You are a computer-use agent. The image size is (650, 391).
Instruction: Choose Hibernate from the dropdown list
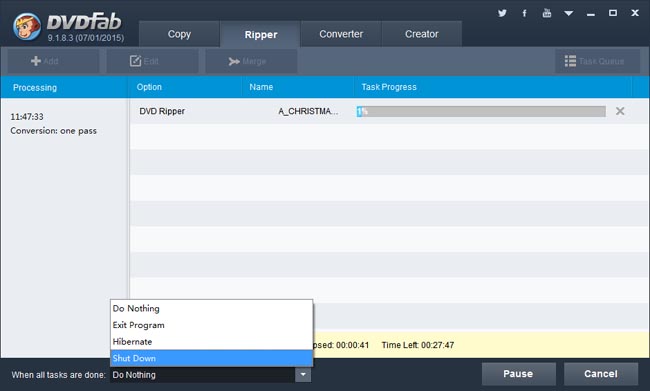pyautogui.click(x=211, y=342)
